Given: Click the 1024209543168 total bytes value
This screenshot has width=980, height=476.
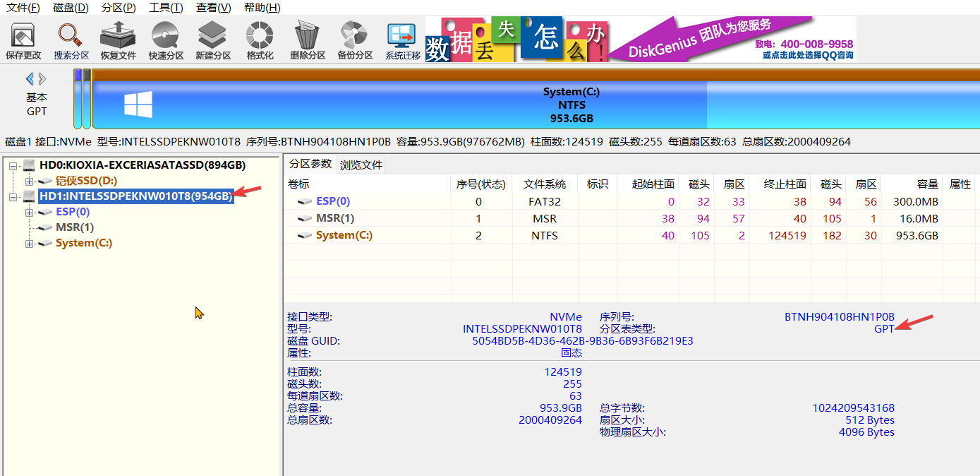Looking at the screenshot, I should pyautogui.click(x=854, y=408).
